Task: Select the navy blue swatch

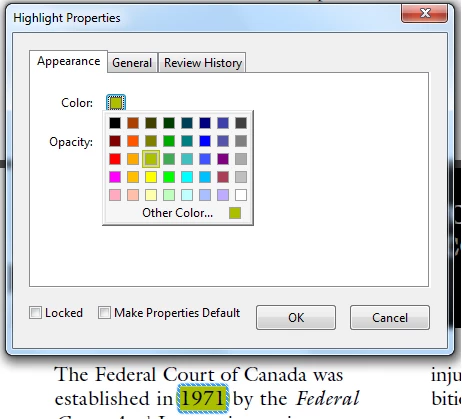Action: pos(205,123)
